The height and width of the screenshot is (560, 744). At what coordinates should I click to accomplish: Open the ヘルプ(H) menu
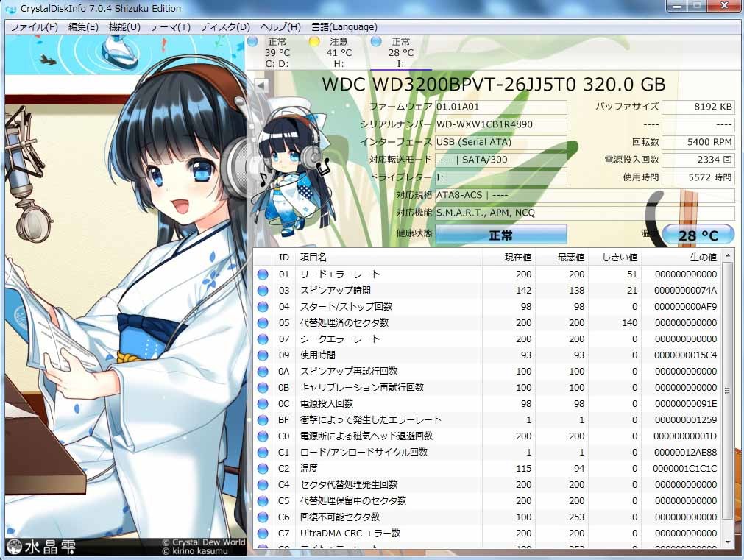(280, 27)
